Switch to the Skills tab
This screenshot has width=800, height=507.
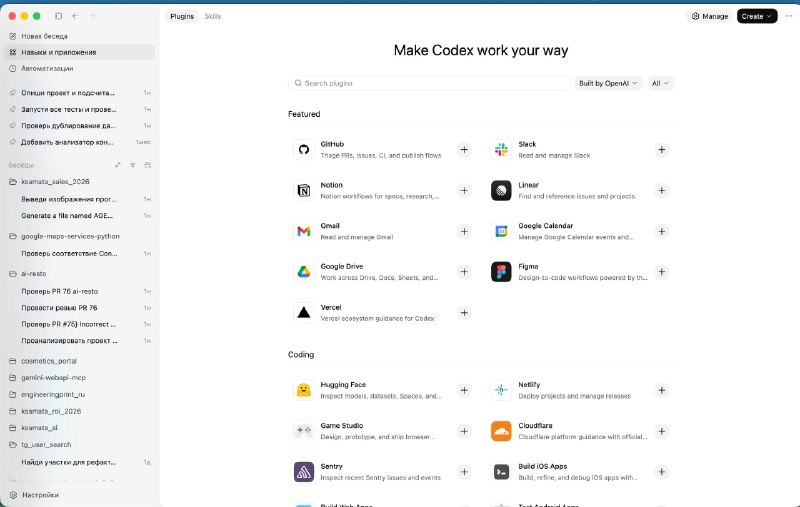(213, 16)
